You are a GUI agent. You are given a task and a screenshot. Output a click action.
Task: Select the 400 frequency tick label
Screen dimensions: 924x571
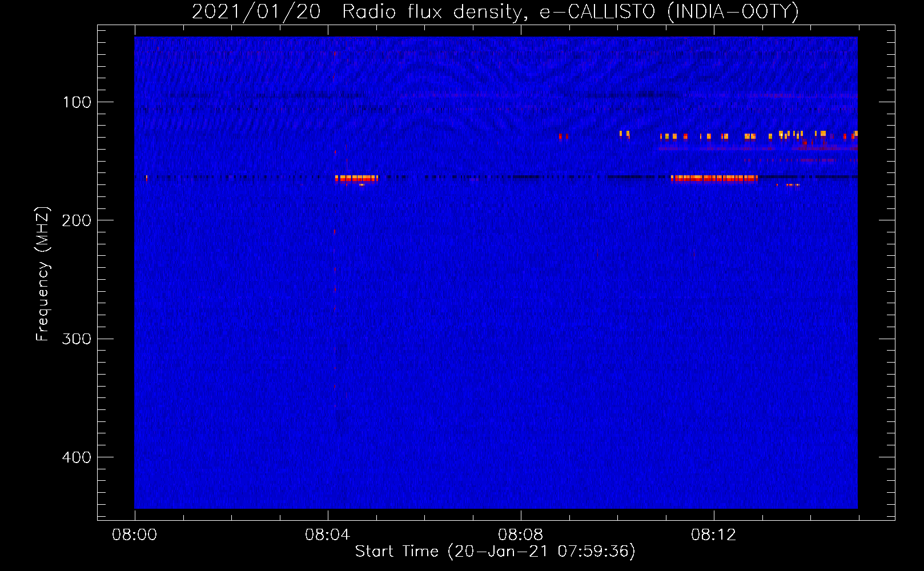(x=77, y=457)
